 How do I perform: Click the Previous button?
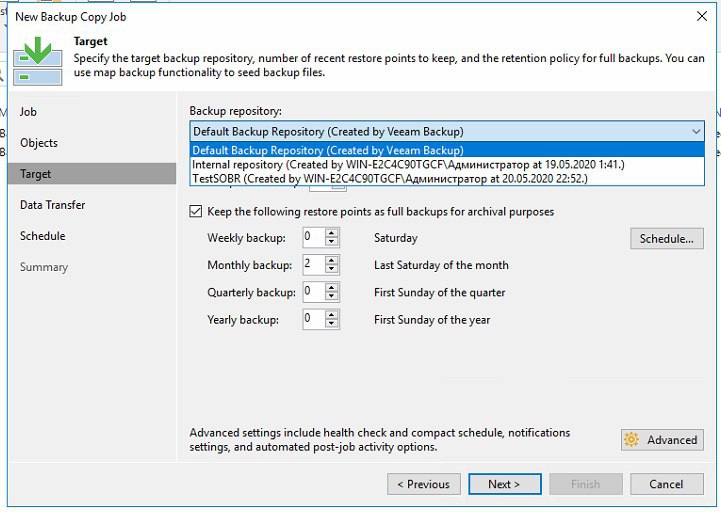point(423,484)
